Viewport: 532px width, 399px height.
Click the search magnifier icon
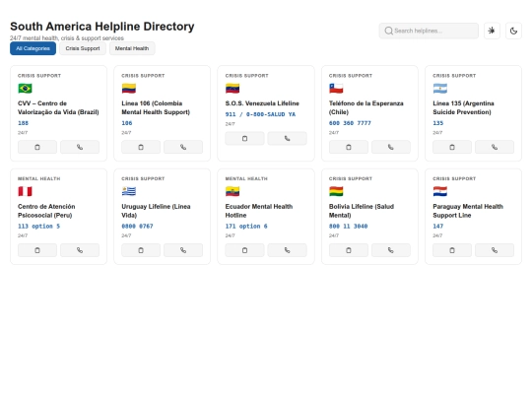click(388, 31)
